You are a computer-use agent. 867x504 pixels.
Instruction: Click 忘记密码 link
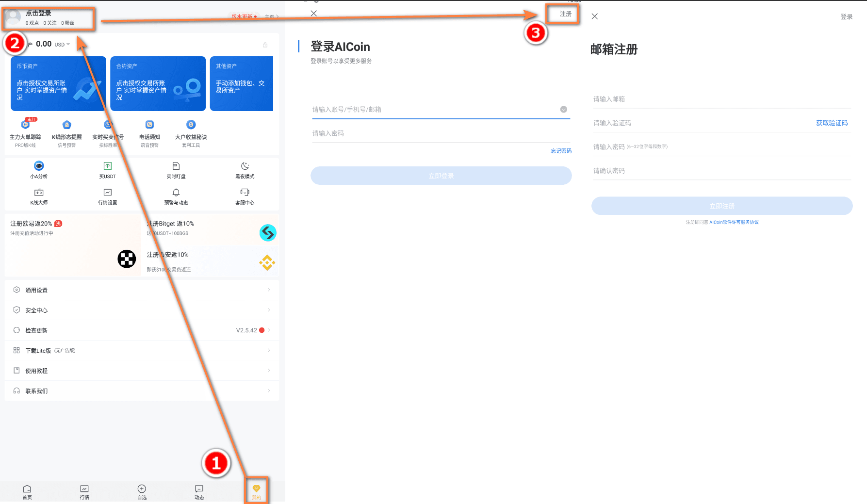[561, 151]
